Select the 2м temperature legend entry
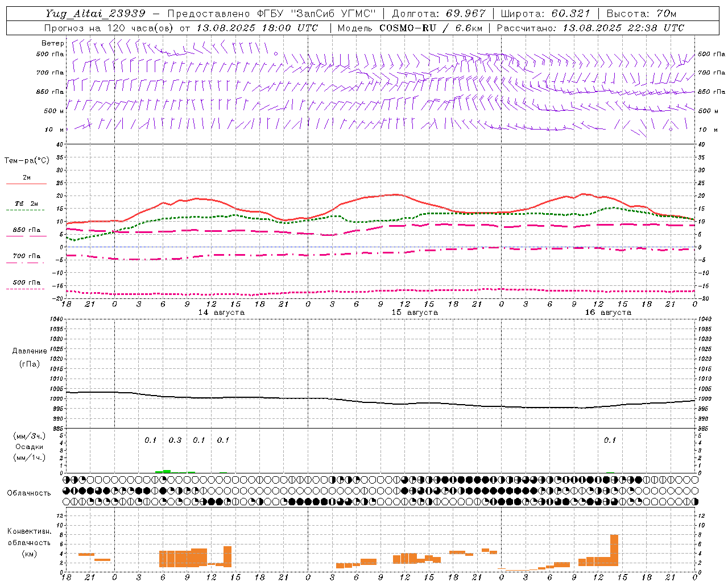The width and height of the screenshot is (728, 582). point(27,178)
